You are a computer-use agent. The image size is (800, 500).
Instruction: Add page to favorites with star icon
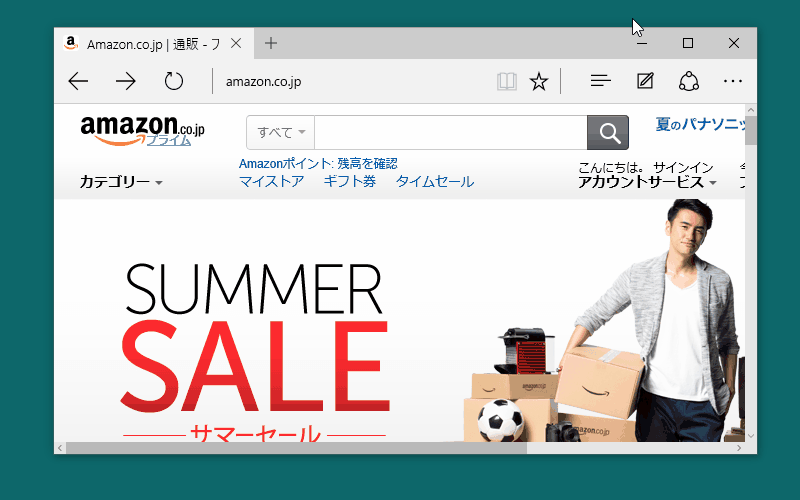[539, 81]
